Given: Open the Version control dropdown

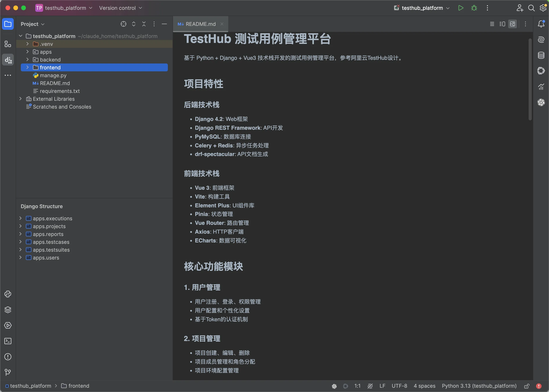Looking at the screenshot, I should (120, 8).
